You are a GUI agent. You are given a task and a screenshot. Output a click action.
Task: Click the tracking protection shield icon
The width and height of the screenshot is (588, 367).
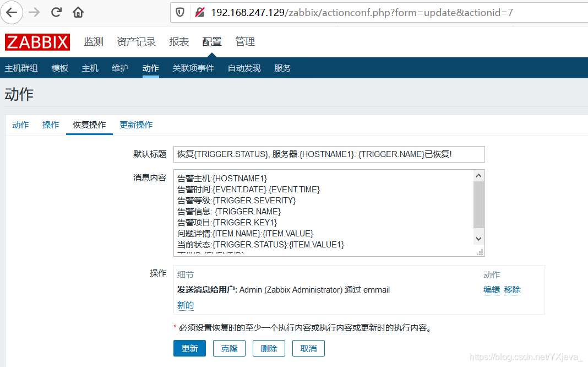(180, 12)
